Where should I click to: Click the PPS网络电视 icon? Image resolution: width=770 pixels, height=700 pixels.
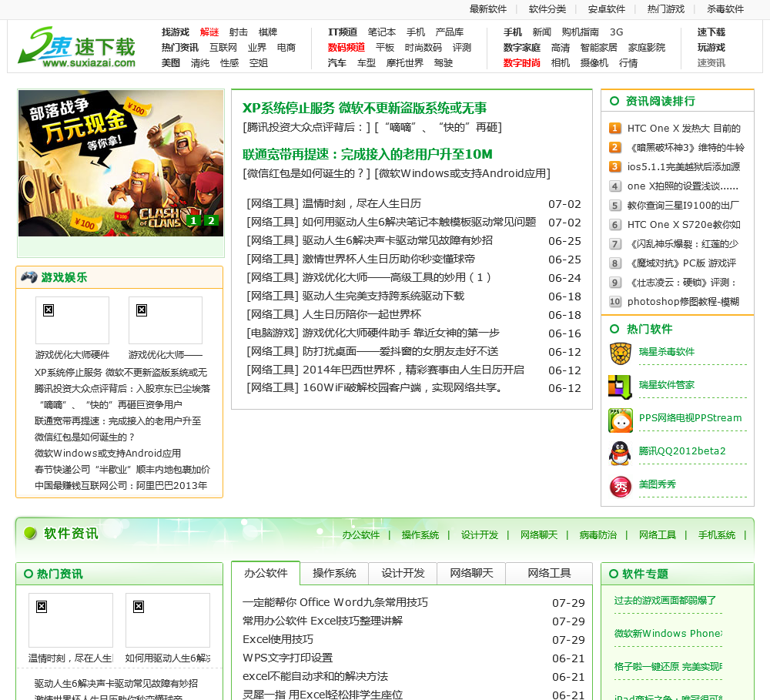tap(620, 420)
